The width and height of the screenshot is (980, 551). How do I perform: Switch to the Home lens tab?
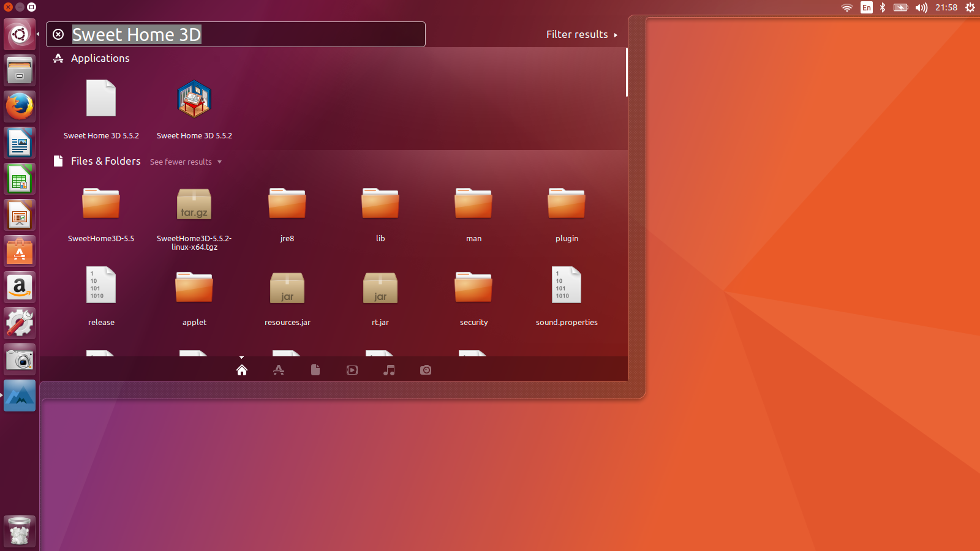[x=242, y=370]
